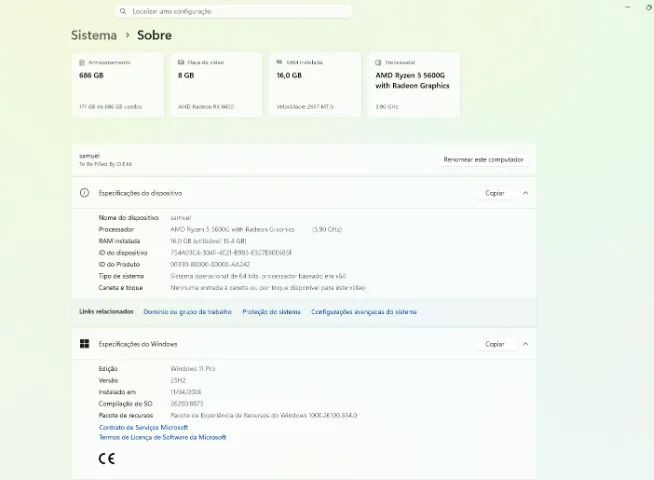Screen dimensions: 654x480
Task: Click the 'Windows 11 Pro' edition value
Action: coord(193,369)
